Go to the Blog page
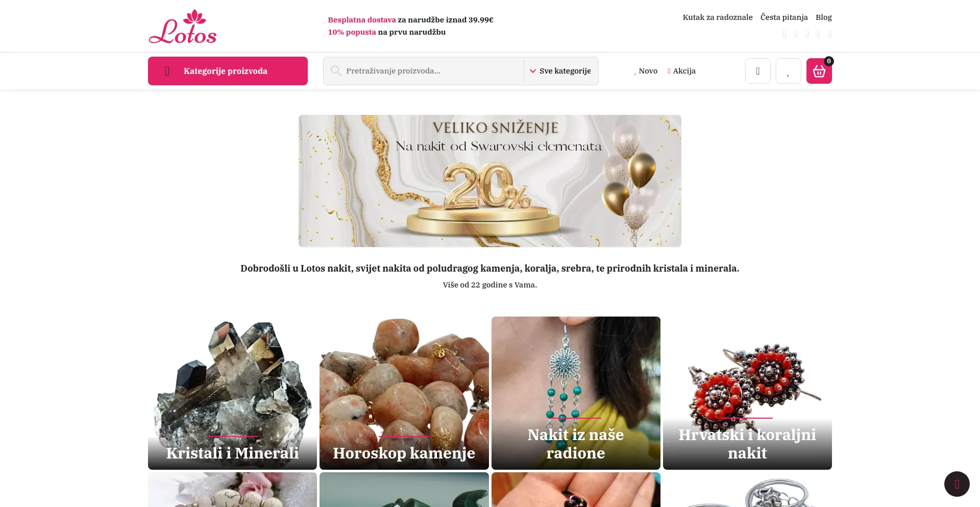Screen dimensions: 980x507 pyautogui.click(x=823, y=17)
